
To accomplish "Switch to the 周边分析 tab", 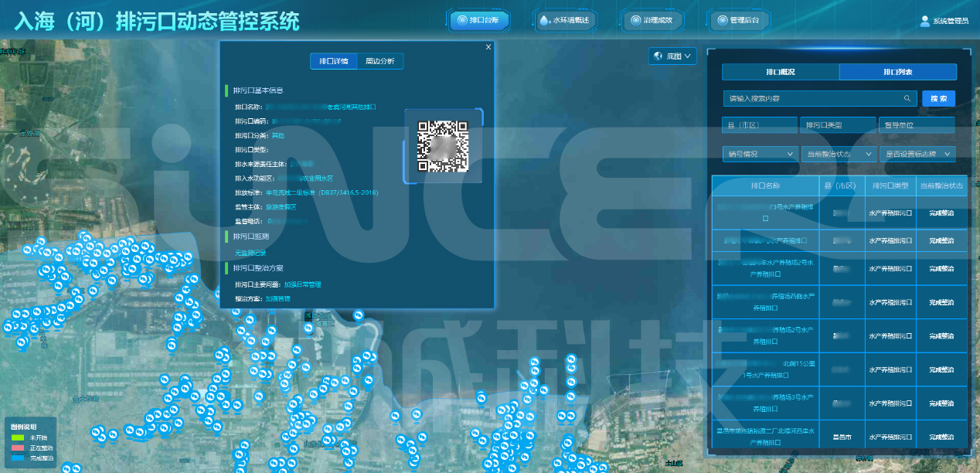I will click(x=380, y=62).
